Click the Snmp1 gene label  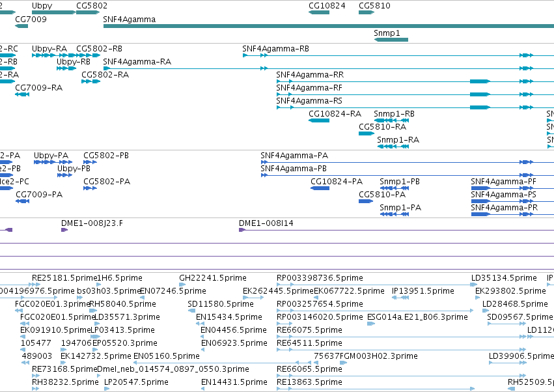tap(387, 33)
